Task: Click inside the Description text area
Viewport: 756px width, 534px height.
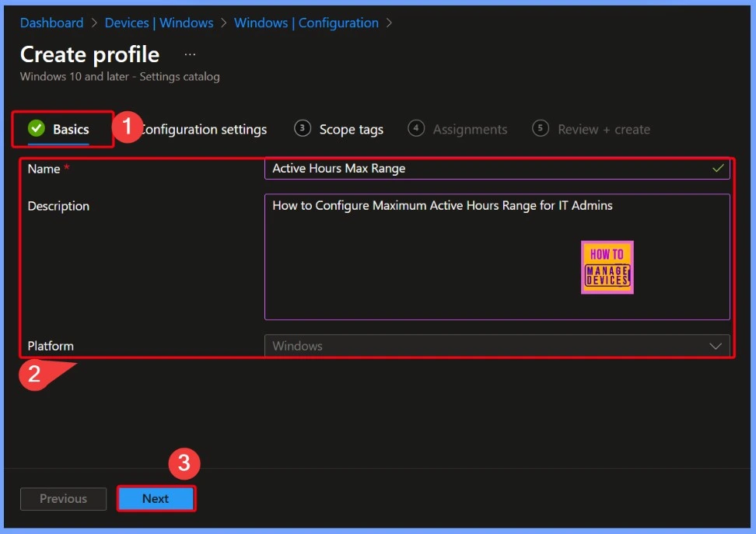Action: coord(497,257)
